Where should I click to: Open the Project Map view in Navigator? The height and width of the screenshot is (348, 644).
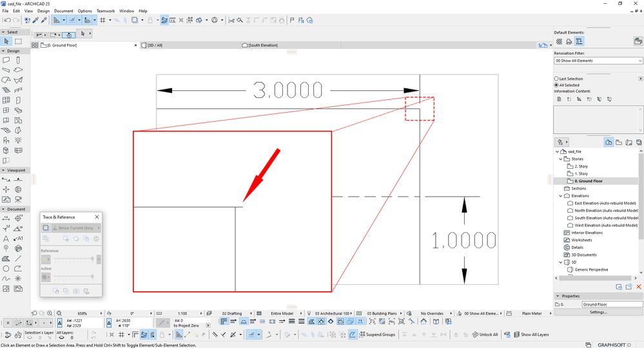pos(609,142)
